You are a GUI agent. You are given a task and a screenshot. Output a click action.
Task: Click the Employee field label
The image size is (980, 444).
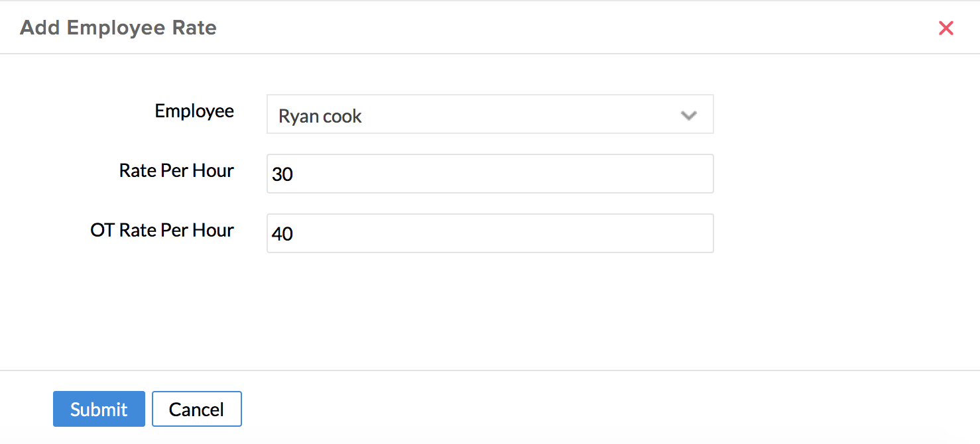[x=194, y=111]
